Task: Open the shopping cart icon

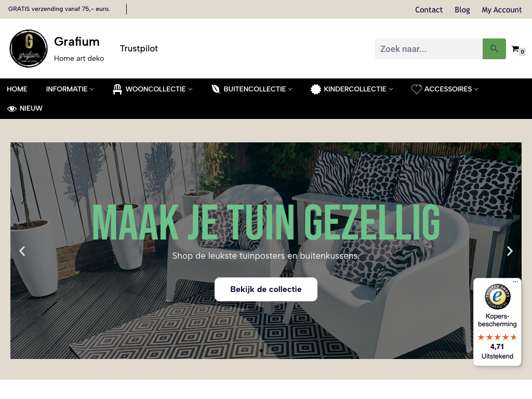Action: pos(515,49)
